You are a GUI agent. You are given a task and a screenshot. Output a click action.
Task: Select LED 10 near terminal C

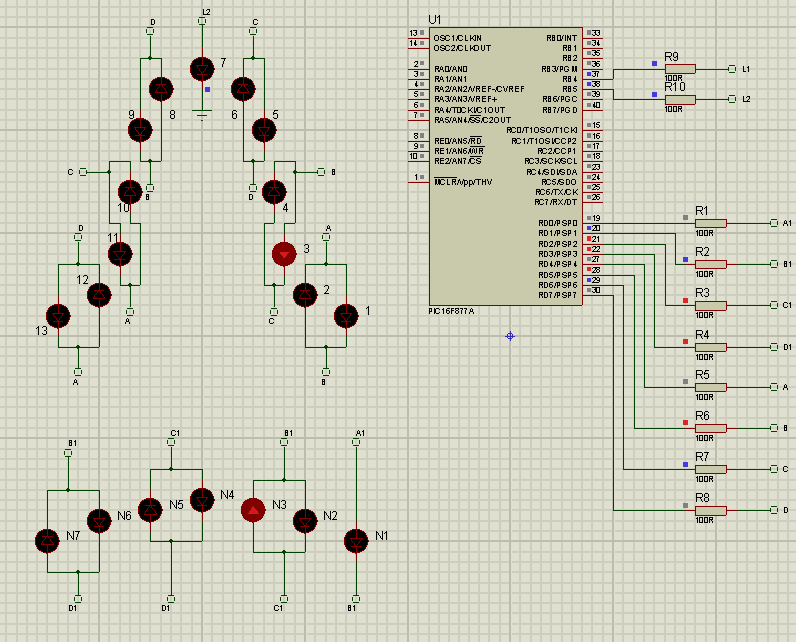click(129, 191)
